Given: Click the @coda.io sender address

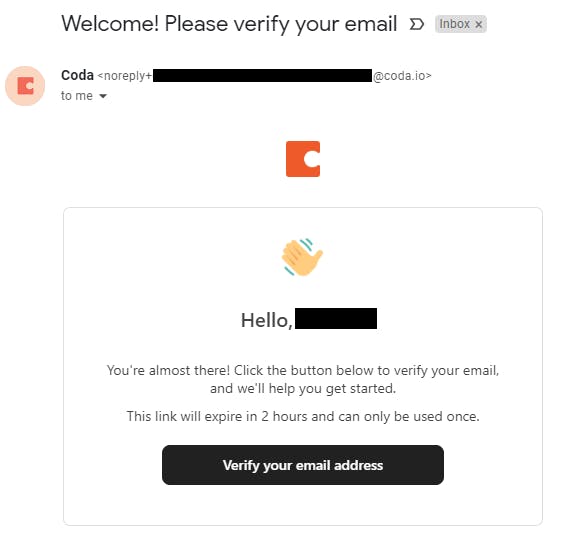Looking at the screenshot, I should click(402, 76).
